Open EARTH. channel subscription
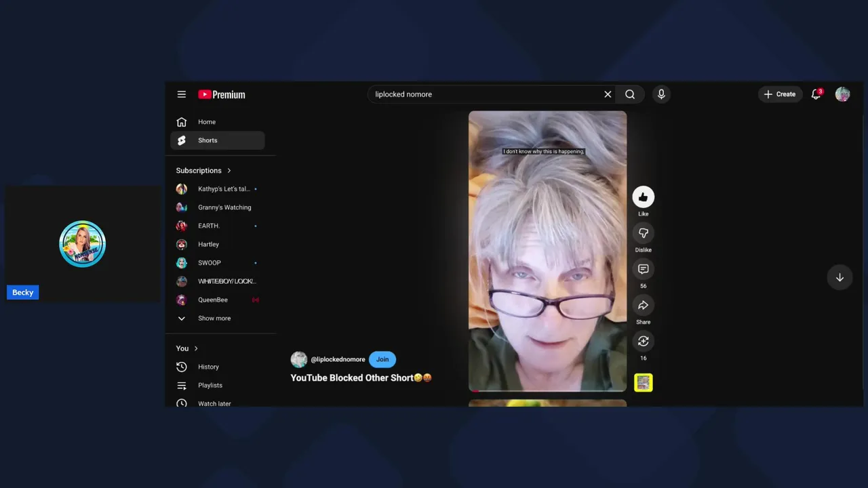 click(x=218, y=226)
